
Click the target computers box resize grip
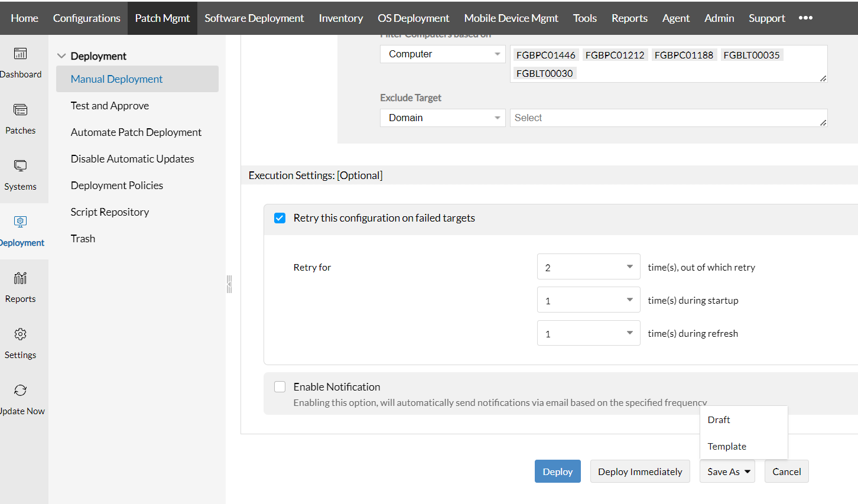click(x=823, y=79)
